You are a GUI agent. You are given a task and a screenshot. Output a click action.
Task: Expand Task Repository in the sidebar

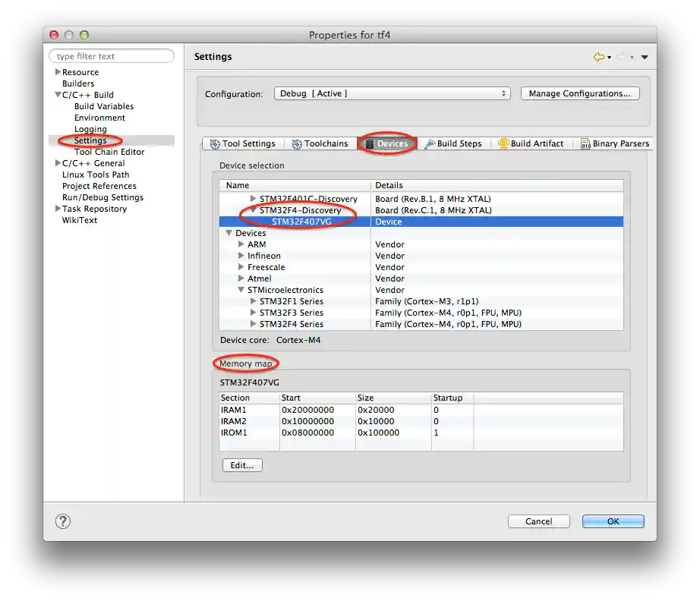click(58, 209)
